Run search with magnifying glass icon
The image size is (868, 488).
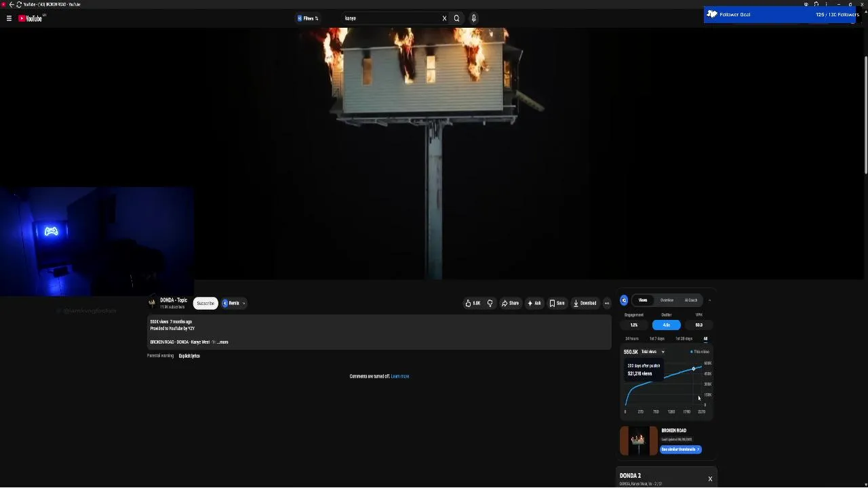pos(456,18)
